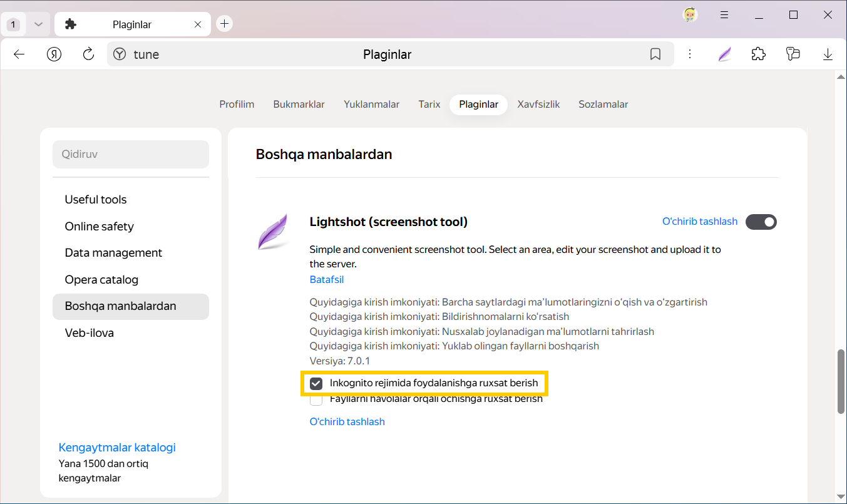Open Lightshot feather icon in toolbar
The image size is (847, 504).
coord(724,54)
